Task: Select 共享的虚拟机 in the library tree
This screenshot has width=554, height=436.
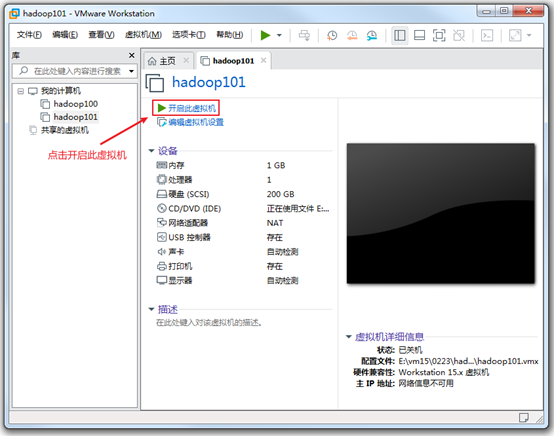Action: [x=65, y=130]
